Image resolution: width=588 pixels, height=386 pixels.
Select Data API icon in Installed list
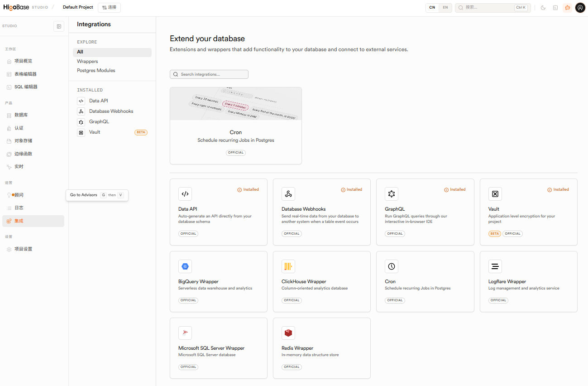81,101
